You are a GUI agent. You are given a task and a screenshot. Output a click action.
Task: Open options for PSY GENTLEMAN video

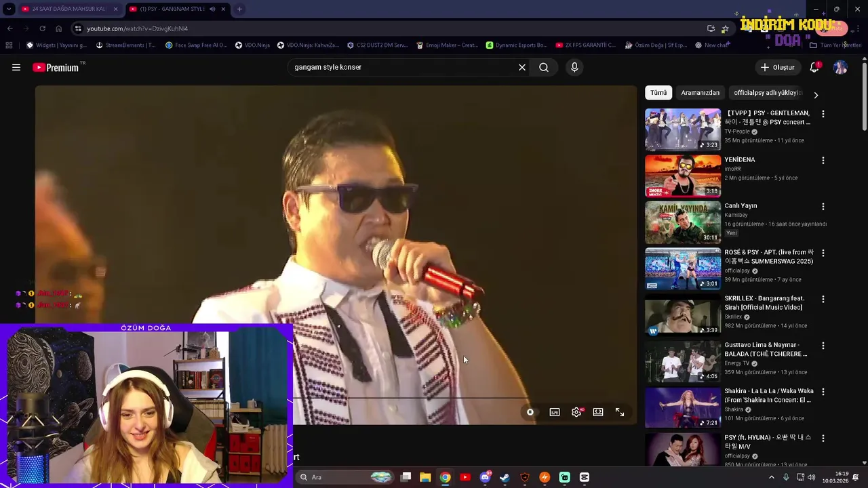[x=823, y=114]
